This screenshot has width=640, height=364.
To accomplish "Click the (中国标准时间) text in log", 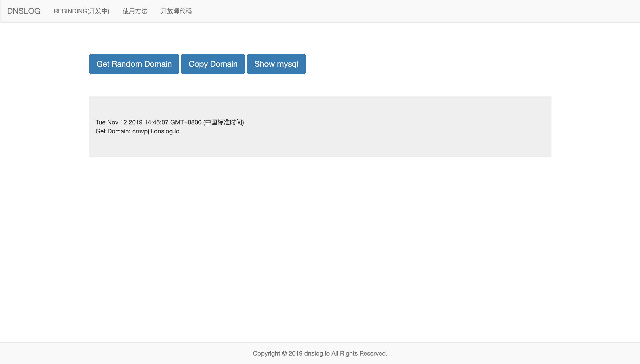I will [223, 122].
